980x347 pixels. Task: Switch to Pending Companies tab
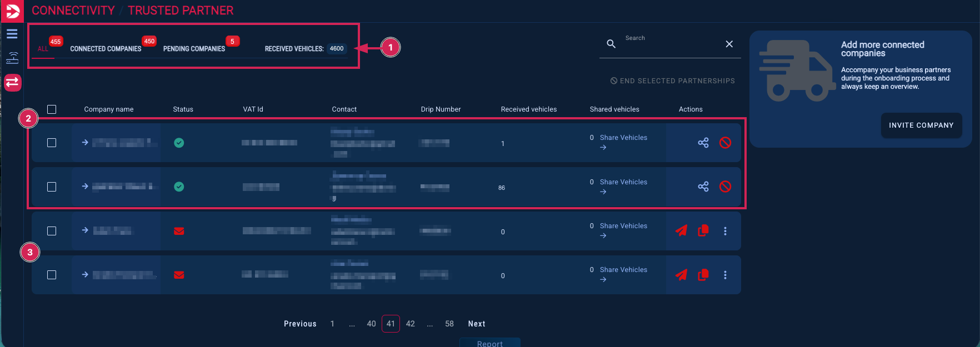(x=194, y=49)
